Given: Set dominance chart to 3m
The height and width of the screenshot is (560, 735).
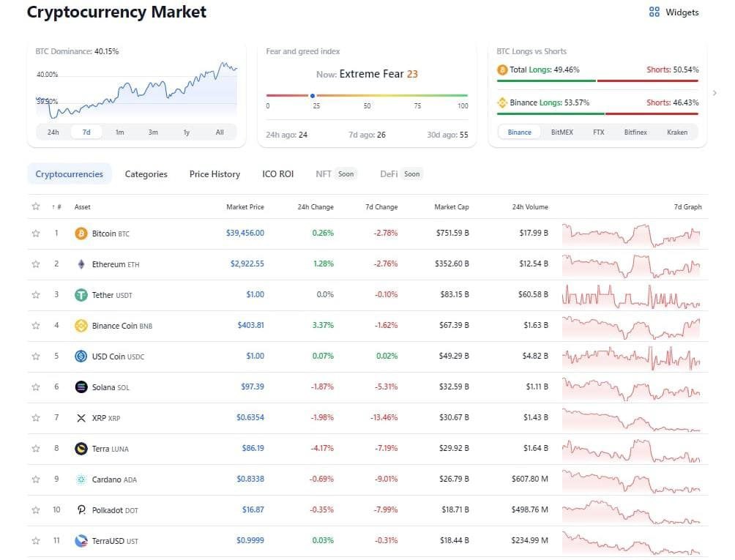Looking at the screenshot, I should (x=153, y=132).
